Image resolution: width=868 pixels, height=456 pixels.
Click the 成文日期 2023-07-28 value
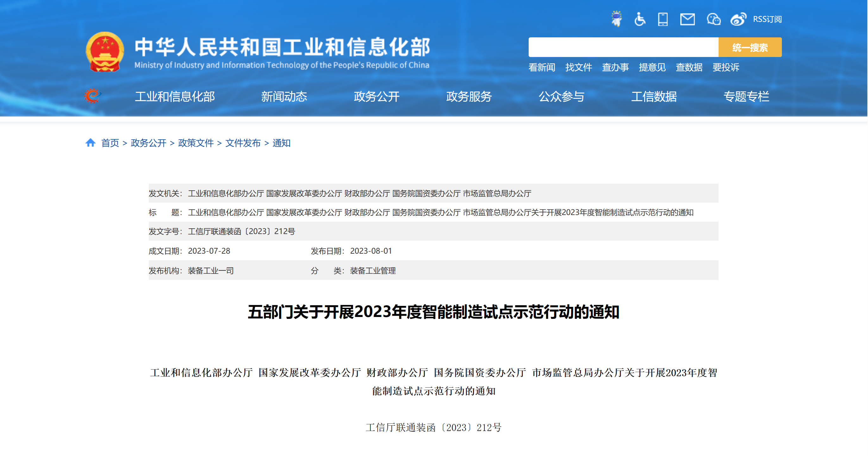point(209,251)
